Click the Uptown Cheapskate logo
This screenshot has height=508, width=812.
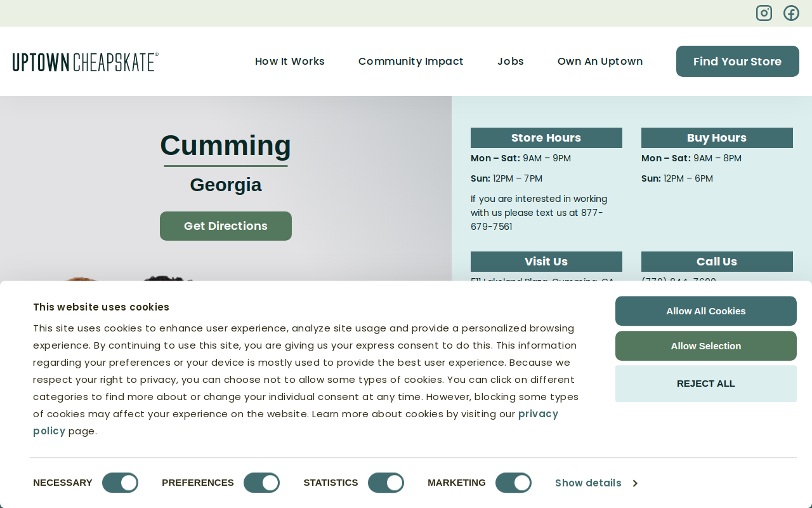tap(86, 62)
